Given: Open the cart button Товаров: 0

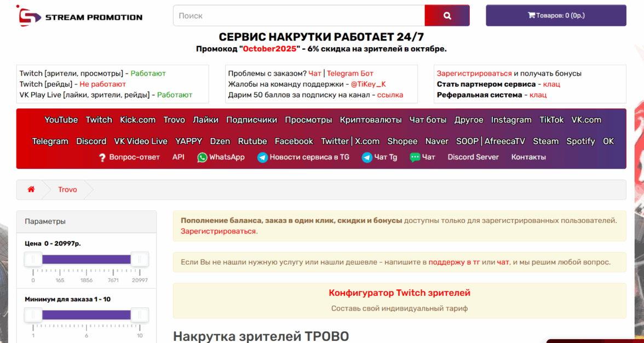Looking at the screenshot, I should (556, 15).
